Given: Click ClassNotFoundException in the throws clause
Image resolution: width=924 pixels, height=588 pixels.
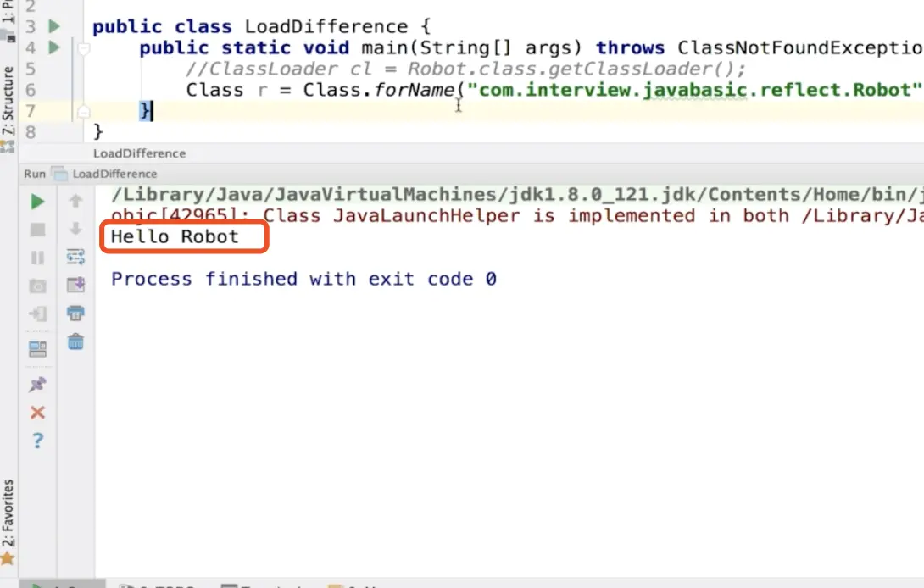Looking at the screenshot, I should click(800, 47).
